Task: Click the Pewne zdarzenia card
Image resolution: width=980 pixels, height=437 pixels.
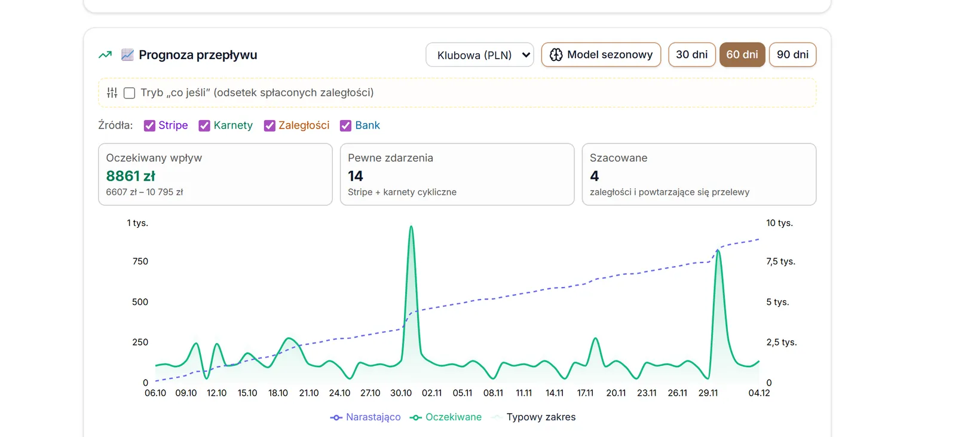Action: 457,175
